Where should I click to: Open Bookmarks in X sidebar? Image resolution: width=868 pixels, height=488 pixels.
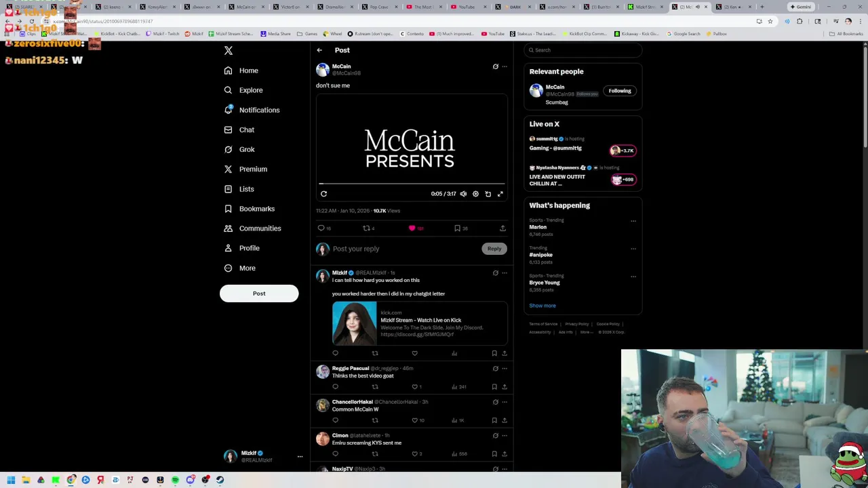(250, 209)
